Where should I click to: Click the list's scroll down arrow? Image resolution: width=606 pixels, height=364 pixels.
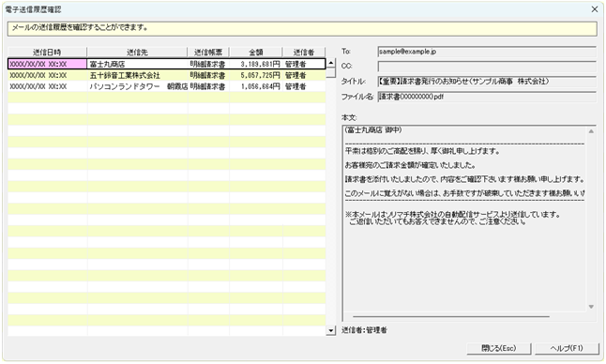coord(331,330)
